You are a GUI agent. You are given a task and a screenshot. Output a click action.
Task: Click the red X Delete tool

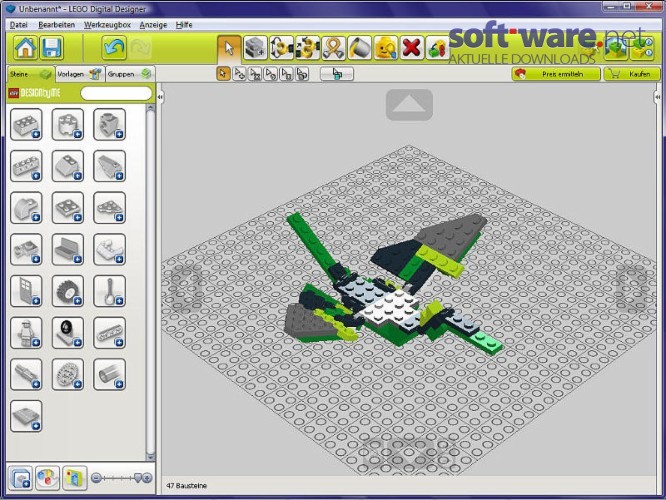412,48
